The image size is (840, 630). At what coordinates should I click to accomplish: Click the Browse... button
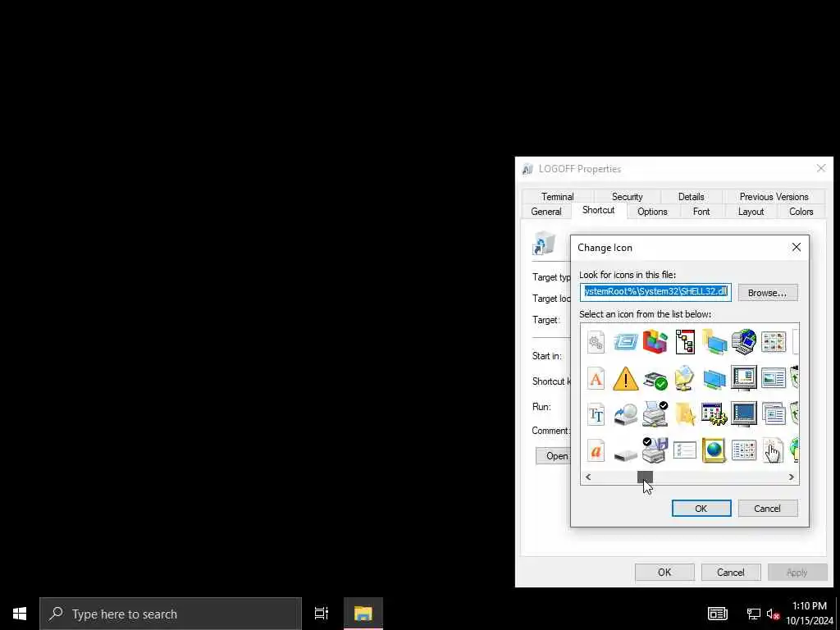[x=767, y=293]
